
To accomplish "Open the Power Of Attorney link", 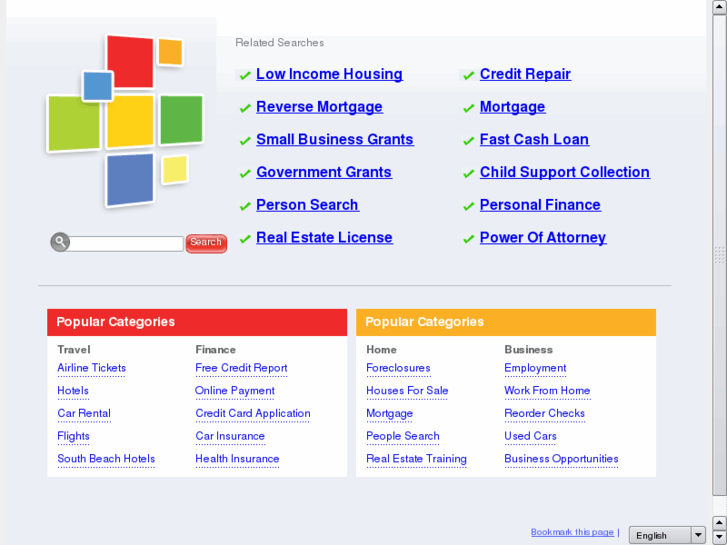I will (x=542, y=238).
